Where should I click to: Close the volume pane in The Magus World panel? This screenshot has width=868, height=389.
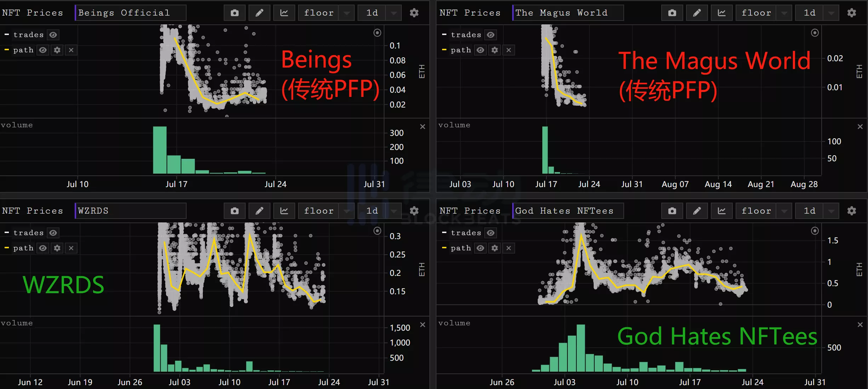(860, 127)
